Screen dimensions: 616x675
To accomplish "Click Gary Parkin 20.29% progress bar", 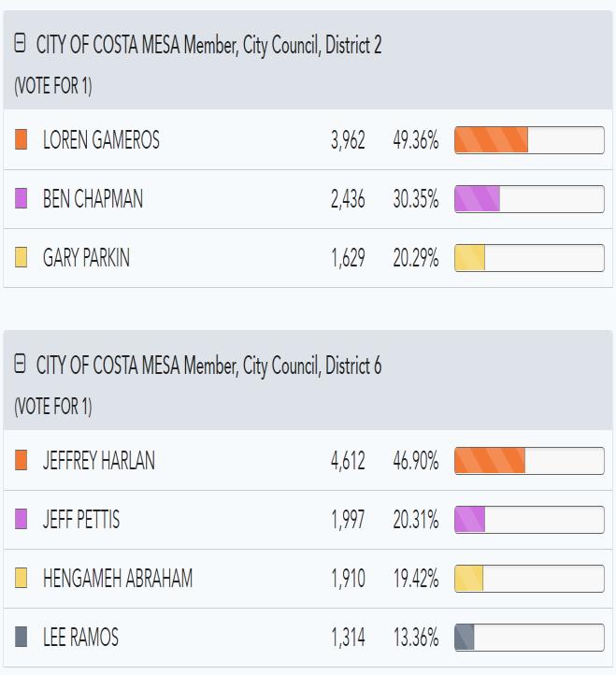I will 529,258.
